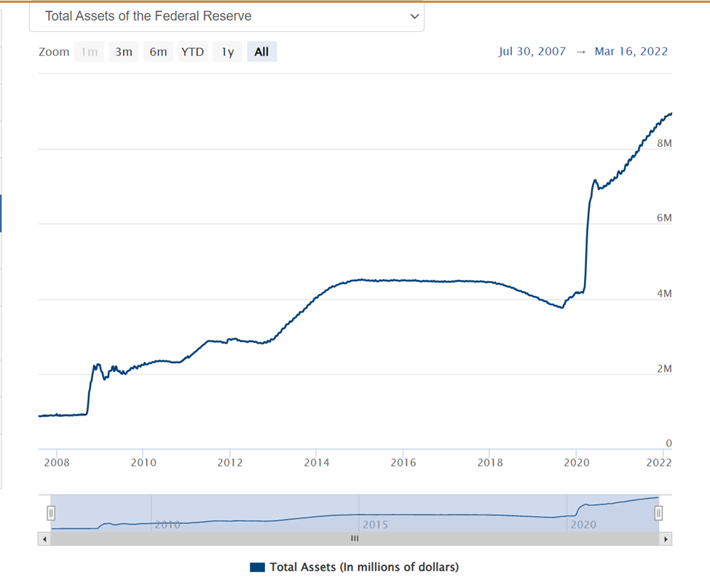This screenshot has height=588, width=710.
Task: Grab the right navigator range handle
Action: pyautogui.click(x=658, y=513)
